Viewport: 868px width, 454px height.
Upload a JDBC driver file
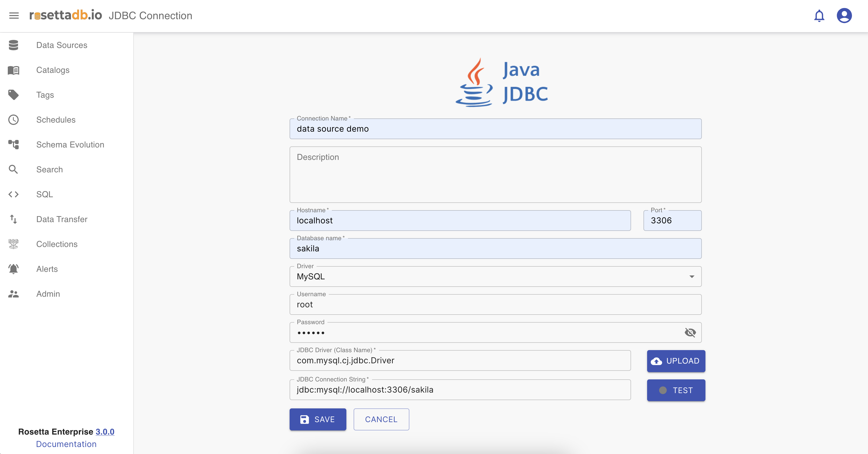pos(676,361)
